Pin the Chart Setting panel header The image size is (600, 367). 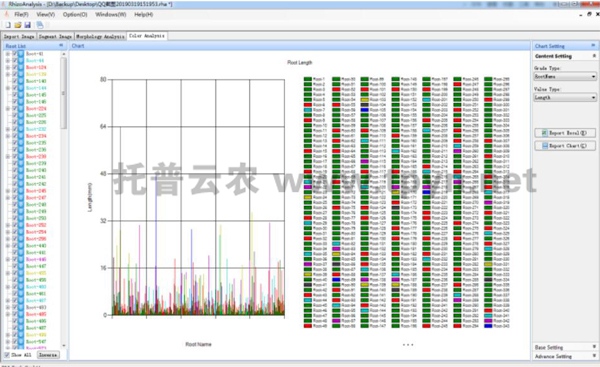(593, 46)
